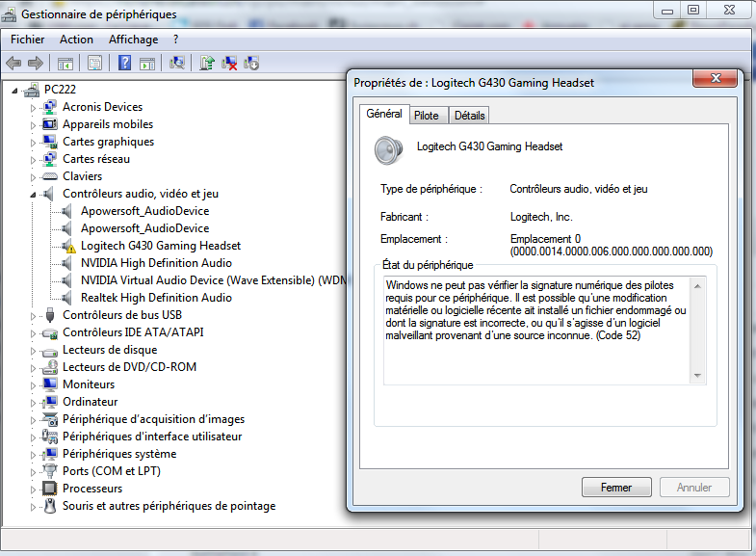
Task: Click the Appareils mobiles category icon
Action: click(x=50, y=124)
